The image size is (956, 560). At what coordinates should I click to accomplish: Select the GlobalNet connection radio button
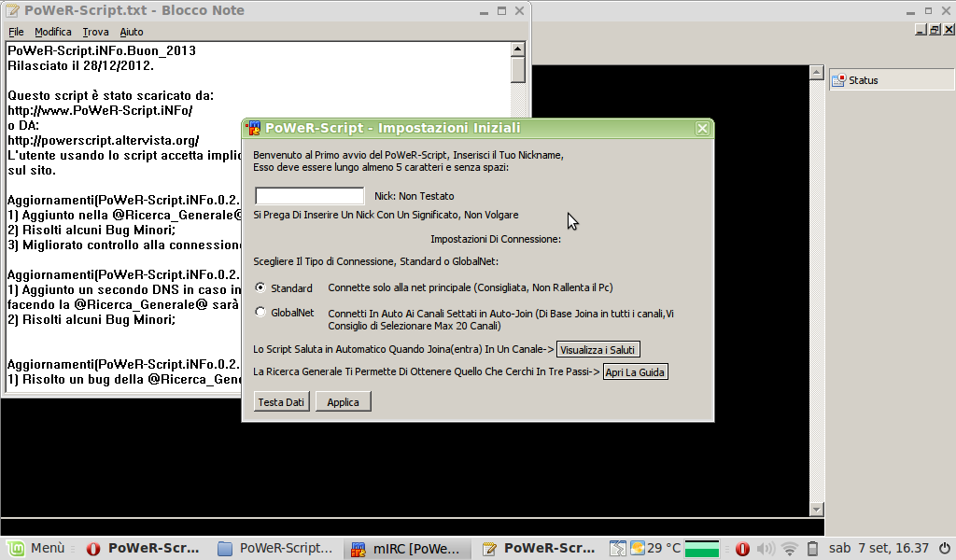260,312
